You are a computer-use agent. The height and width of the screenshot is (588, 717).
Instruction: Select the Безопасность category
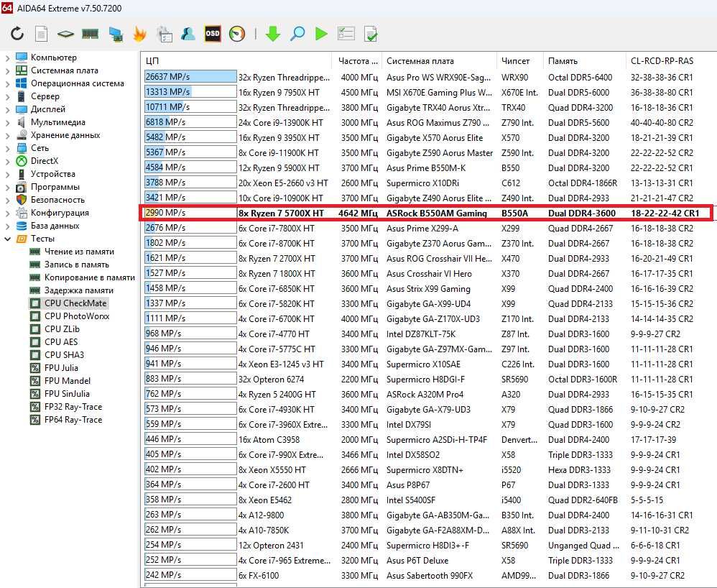(x=57, y=200)
